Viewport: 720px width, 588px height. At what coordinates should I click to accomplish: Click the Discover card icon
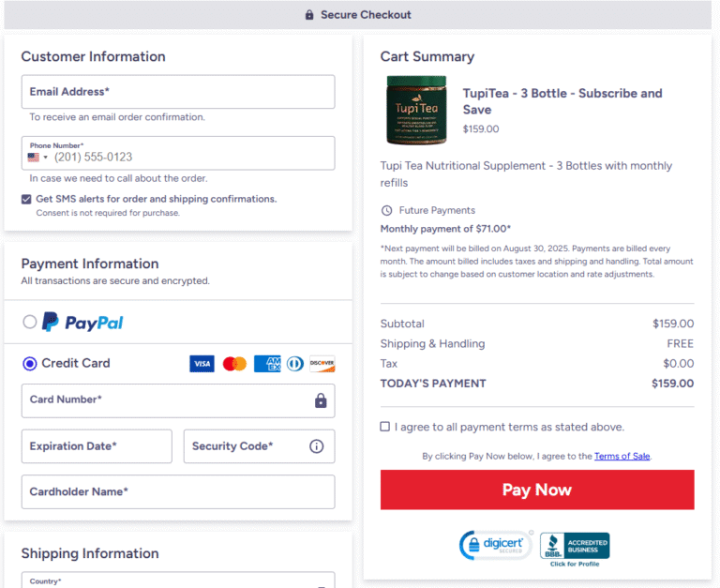tap(322, 364)
